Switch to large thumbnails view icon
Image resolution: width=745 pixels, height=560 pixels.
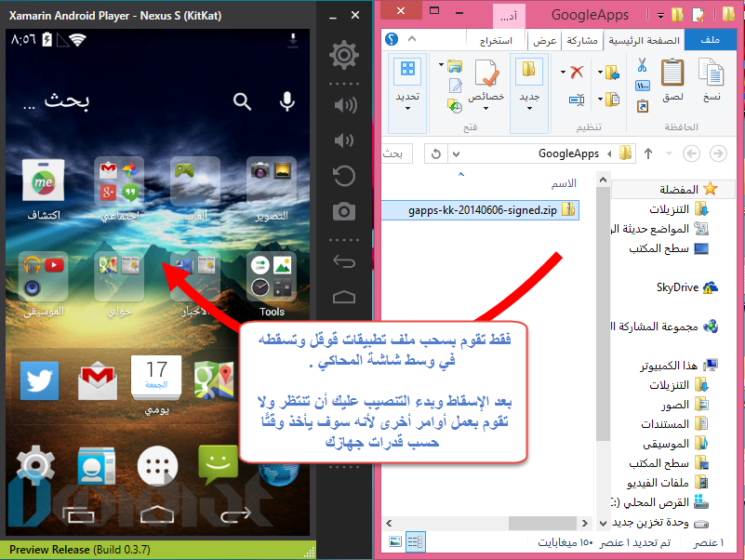click(395, 541)
